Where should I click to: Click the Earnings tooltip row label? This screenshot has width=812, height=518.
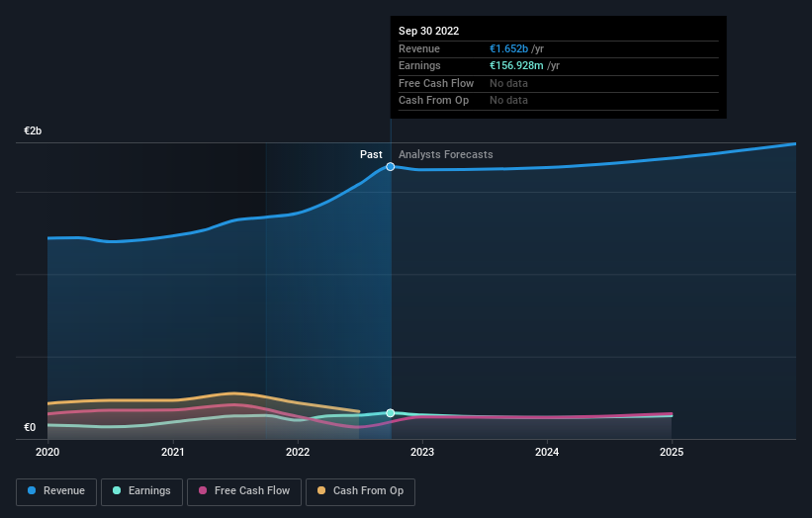point(419,65)
